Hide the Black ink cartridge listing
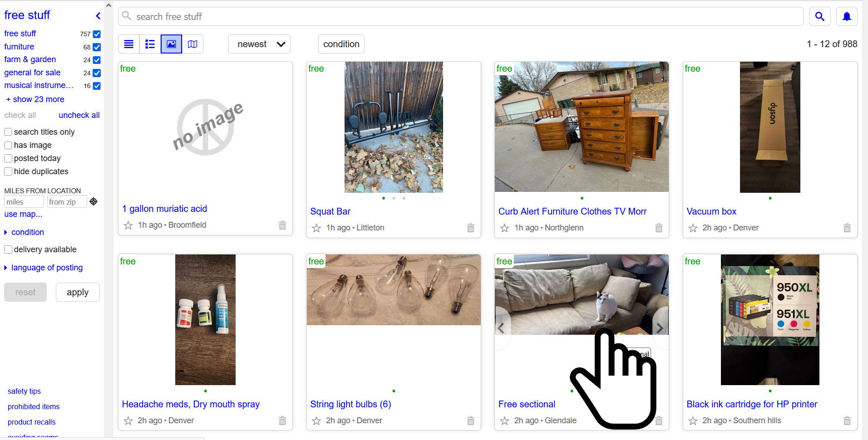The height and width of the screenshot is (440, 868). pos(847,420)
